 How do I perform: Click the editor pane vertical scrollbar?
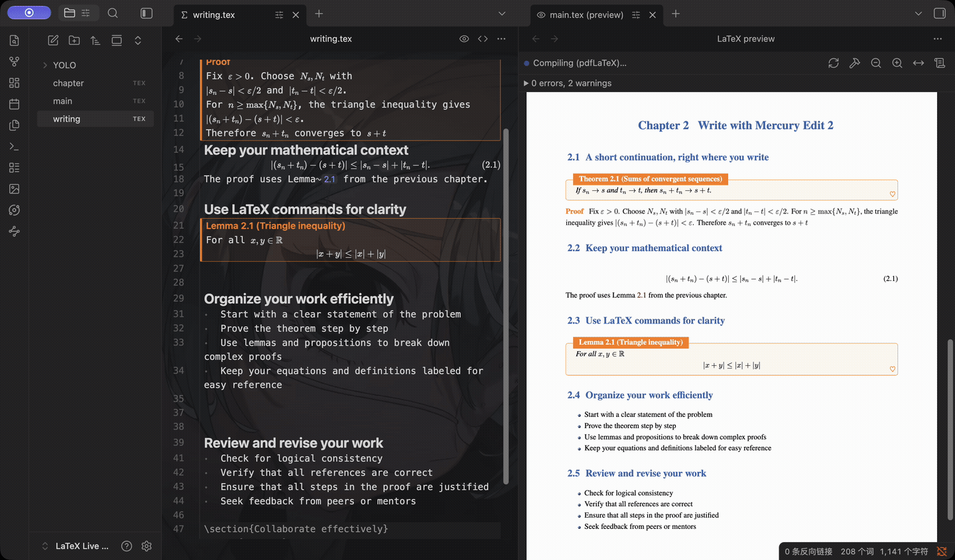click(506, 306)
